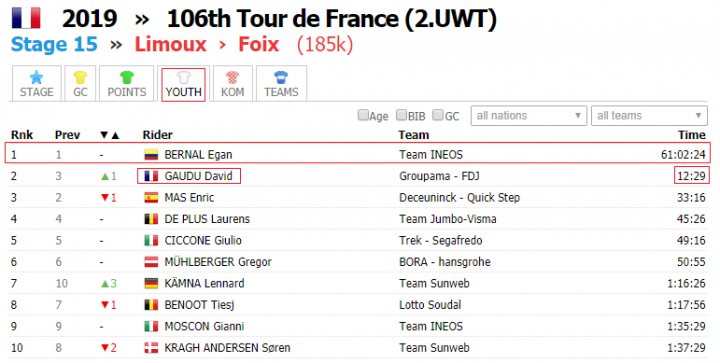Viewport: 720px width, 363px height.
Task: Open rider GAUDU David's page
Action: pos(198,176)
